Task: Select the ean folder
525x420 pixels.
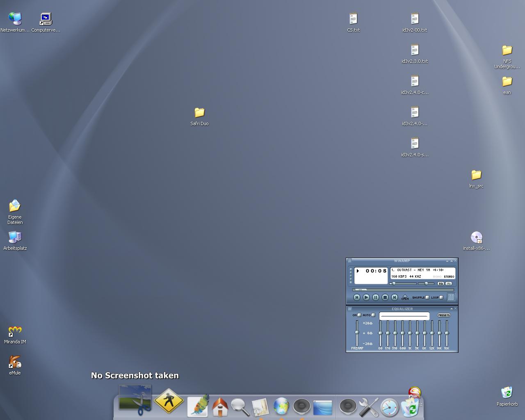Action: click(507, 85)
